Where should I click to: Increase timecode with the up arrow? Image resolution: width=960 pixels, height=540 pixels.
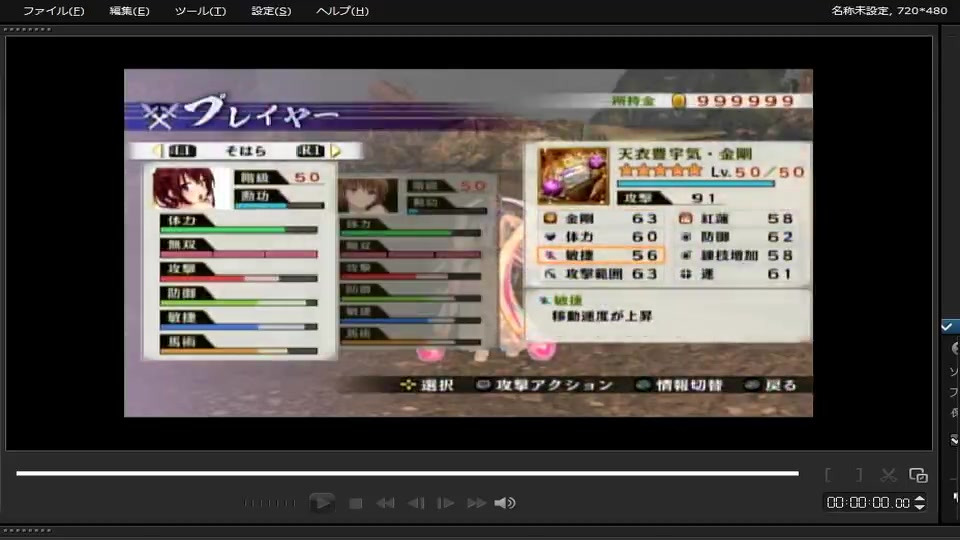tap(919, 499)
